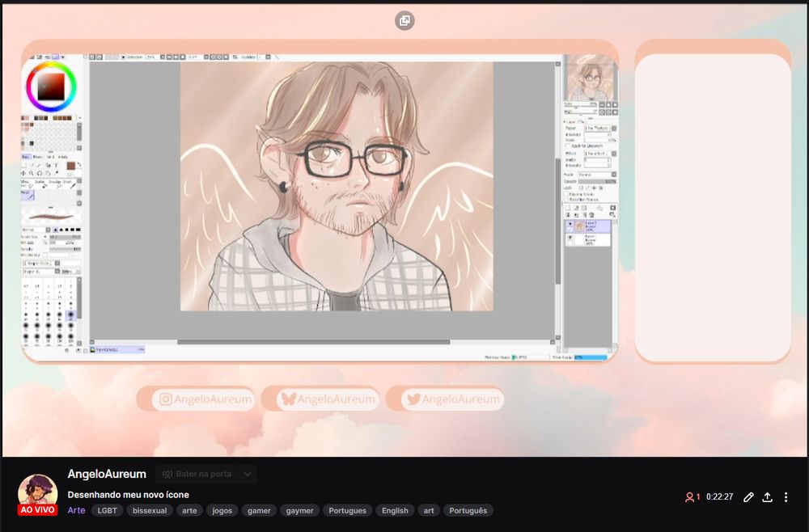Click the gamer tag
Image resolution: width=809 pixels, height=532 pixels.
tap(259, 510)
